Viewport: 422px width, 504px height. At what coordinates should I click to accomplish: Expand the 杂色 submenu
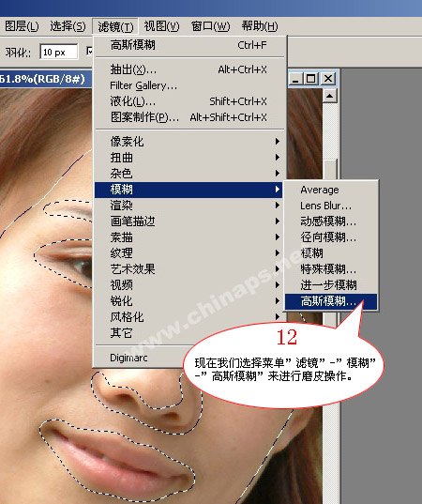coord(189,174)
